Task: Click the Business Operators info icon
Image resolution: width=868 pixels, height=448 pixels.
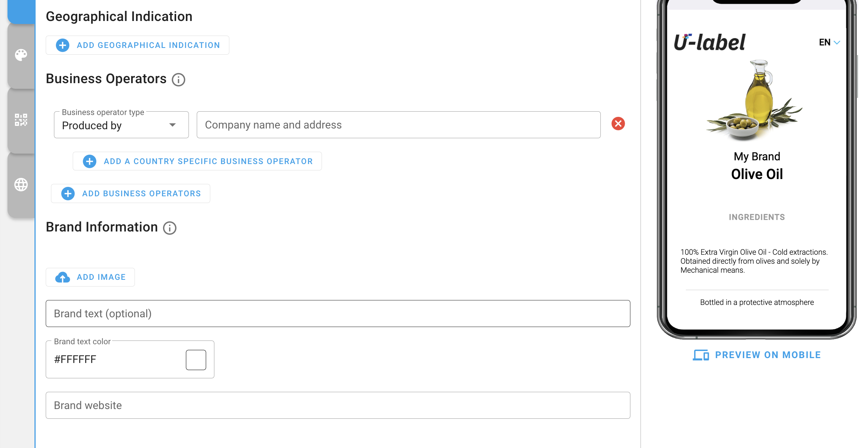Action: (178, 80)
